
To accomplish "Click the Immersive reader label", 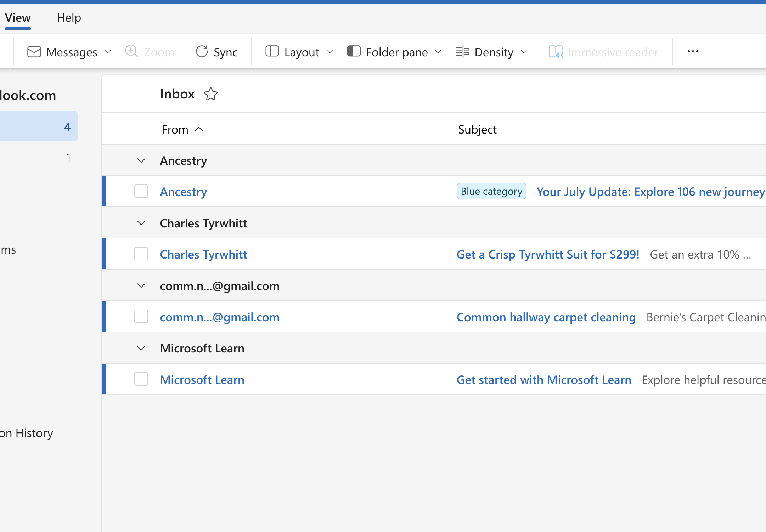I will pos(613,52).
